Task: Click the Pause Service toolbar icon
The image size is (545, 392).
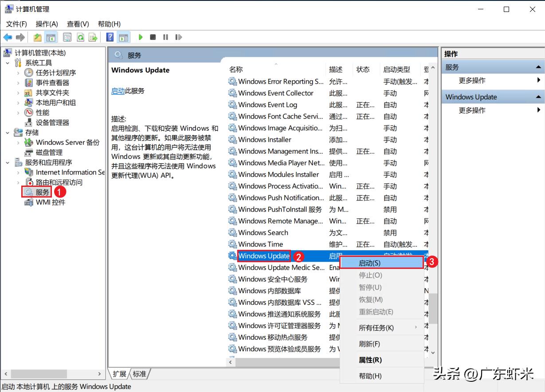Action: tap(165, 37)
